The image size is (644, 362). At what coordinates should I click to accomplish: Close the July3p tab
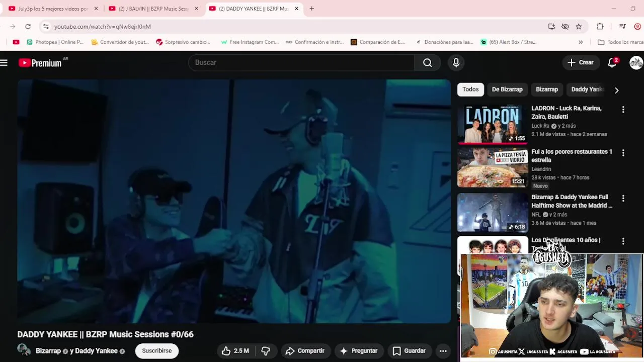tap(96, 9)
